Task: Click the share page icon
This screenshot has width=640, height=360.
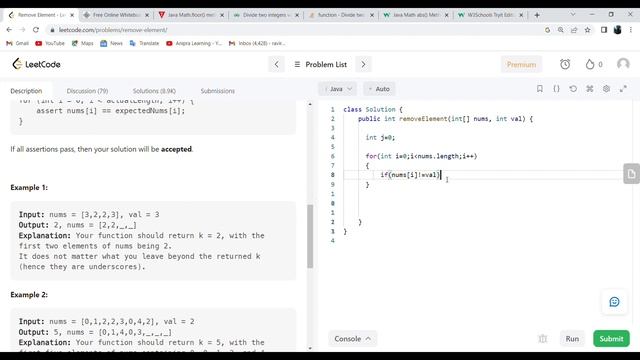Action: click(574, 30)
